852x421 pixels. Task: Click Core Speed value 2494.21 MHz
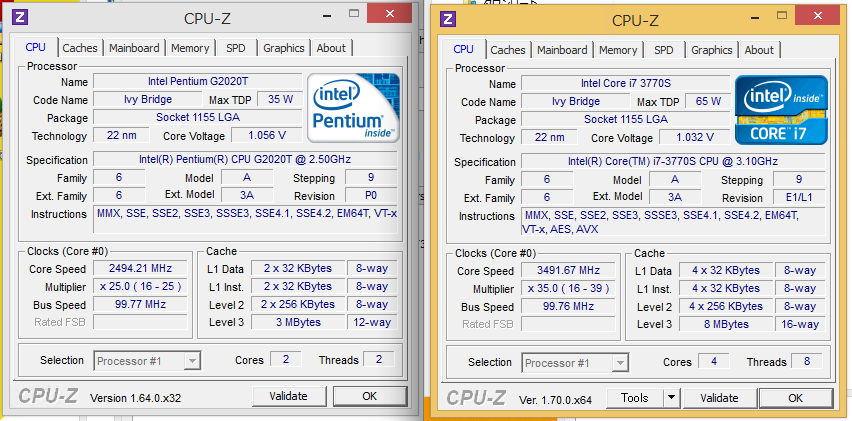[x=140, y=268]
